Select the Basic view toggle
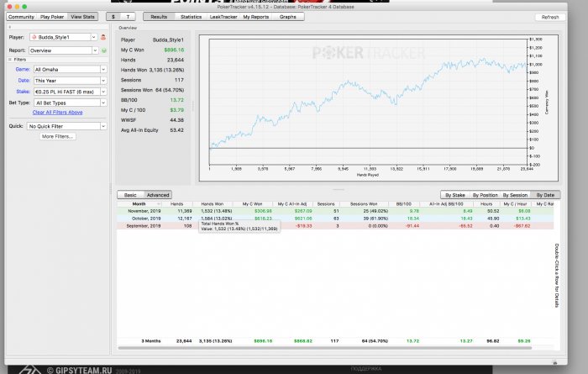 coord(130,195)
